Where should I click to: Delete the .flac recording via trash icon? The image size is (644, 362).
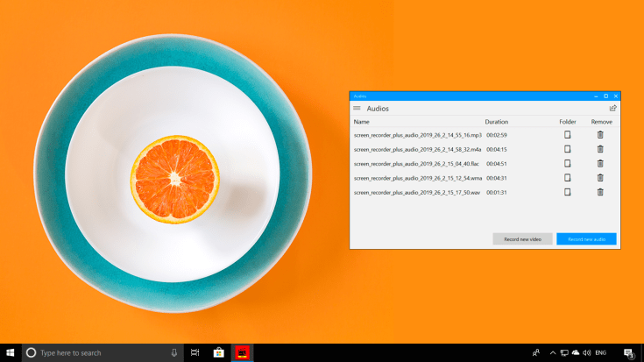click(600, 163)
